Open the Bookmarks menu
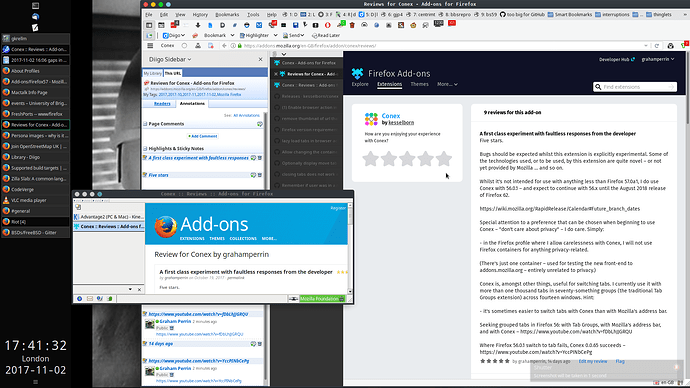Screen dimensions: 690x388 click(x=227, y=15)
